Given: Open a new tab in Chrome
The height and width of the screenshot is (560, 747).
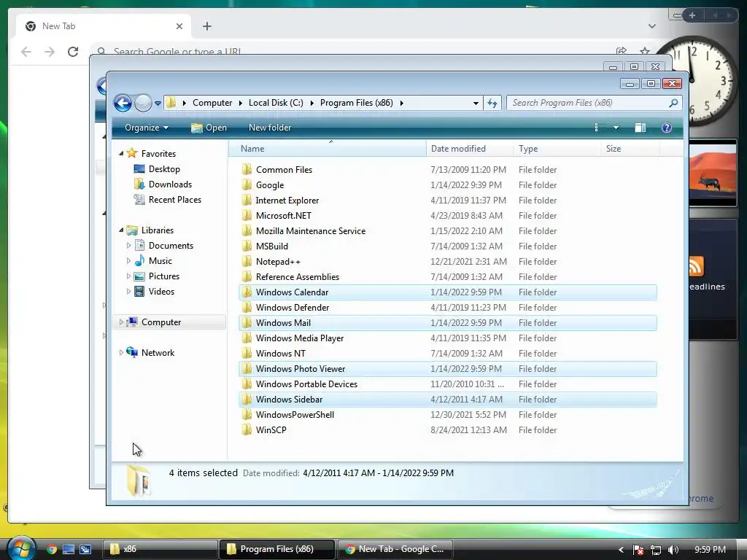Looking at the screenshot, I should coord(206,26).
